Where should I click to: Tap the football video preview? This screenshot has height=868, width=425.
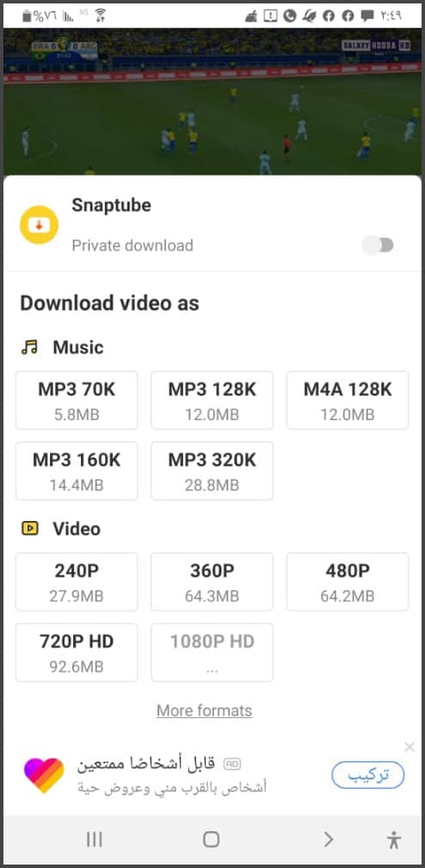[212, 102]
